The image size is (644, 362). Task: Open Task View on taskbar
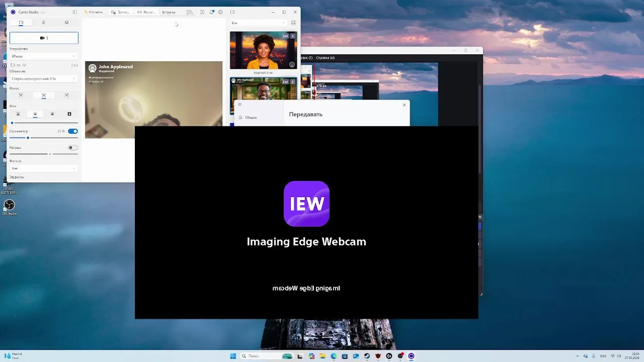coord(300,356)
